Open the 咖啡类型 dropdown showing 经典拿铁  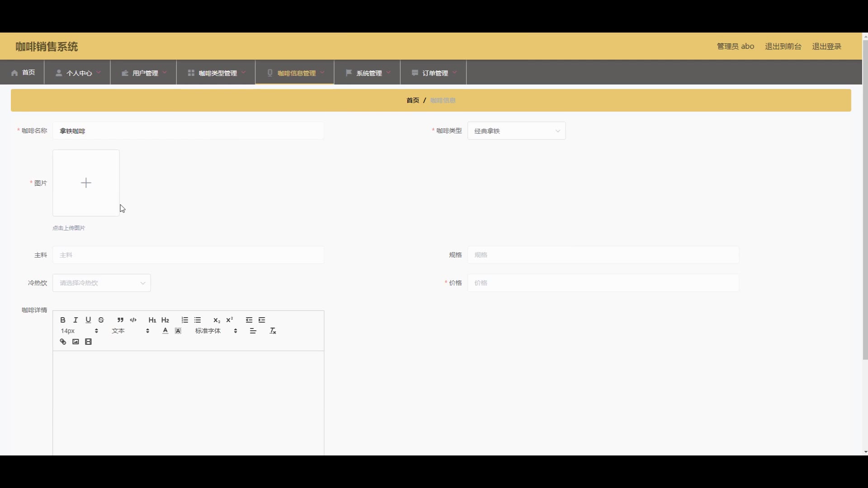click(516, 131)
